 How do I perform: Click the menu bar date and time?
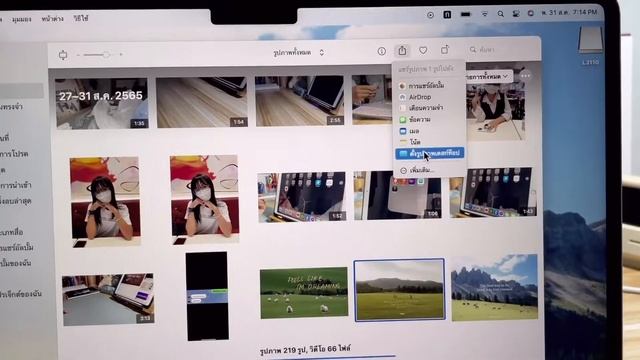click(x=569, y=13)
